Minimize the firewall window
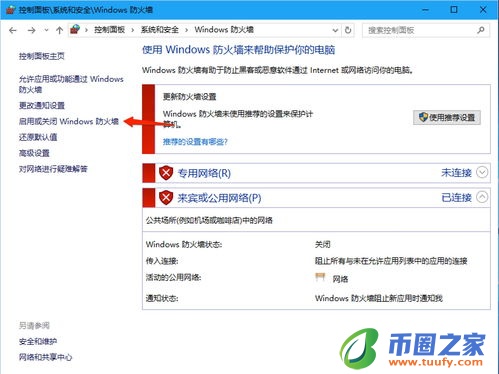 425,10
